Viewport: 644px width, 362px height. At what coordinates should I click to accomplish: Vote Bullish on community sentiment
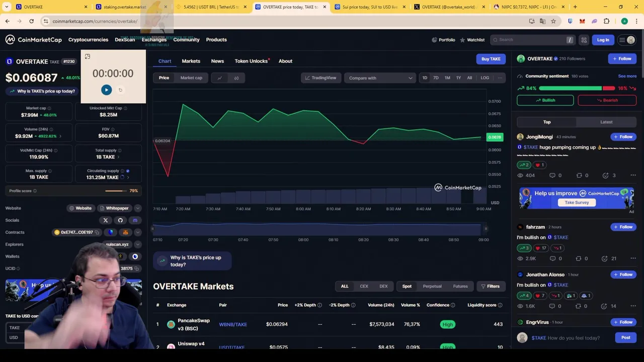coord(545,100)
